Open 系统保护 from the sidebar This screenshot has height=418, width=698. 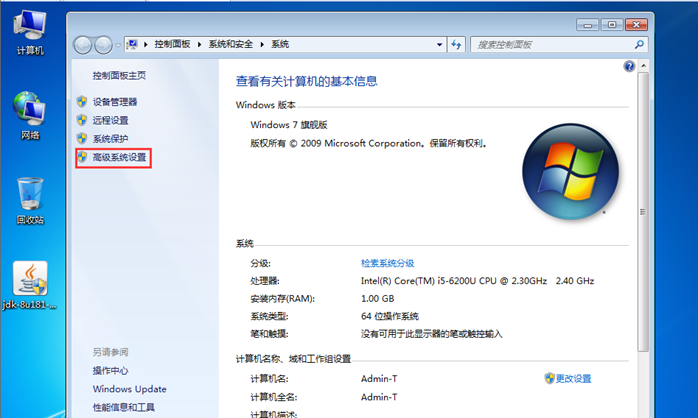[110, 139]
